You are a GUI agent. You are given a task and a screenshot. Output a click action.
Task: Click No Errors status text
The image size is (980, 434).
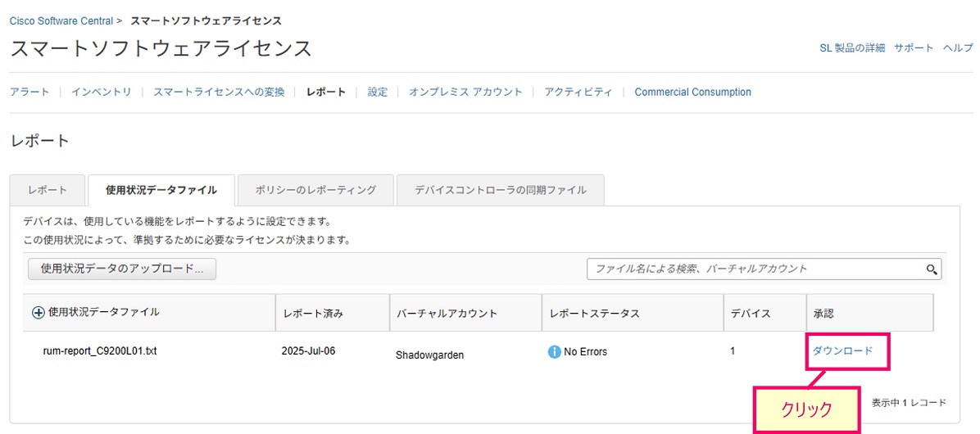tap(585, 352)
